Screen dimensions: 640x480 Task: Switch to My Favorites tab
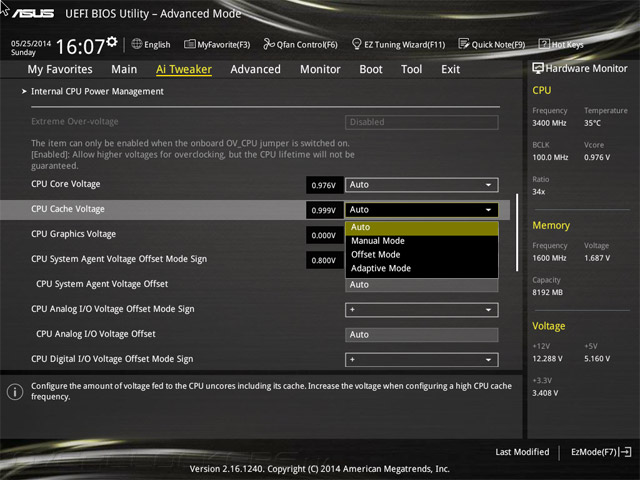pos(60,69)
